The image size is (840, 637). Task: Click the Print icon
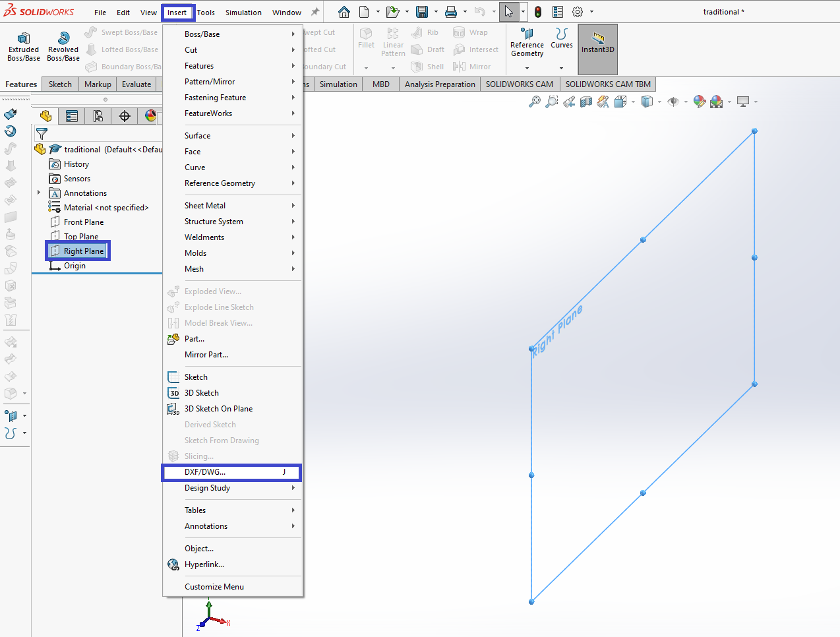click(x=451, y=12)
